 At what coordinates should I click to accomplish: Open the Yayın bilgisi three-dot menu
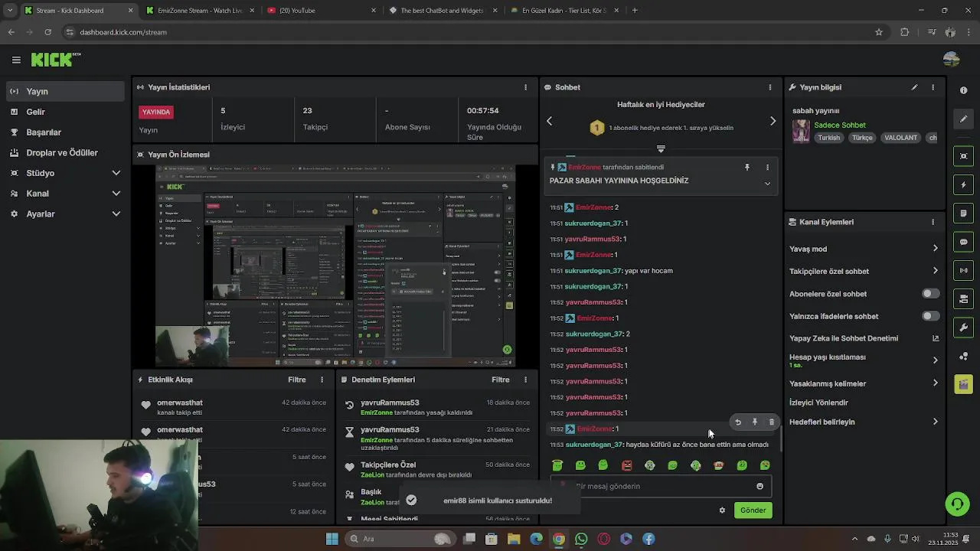933,87
